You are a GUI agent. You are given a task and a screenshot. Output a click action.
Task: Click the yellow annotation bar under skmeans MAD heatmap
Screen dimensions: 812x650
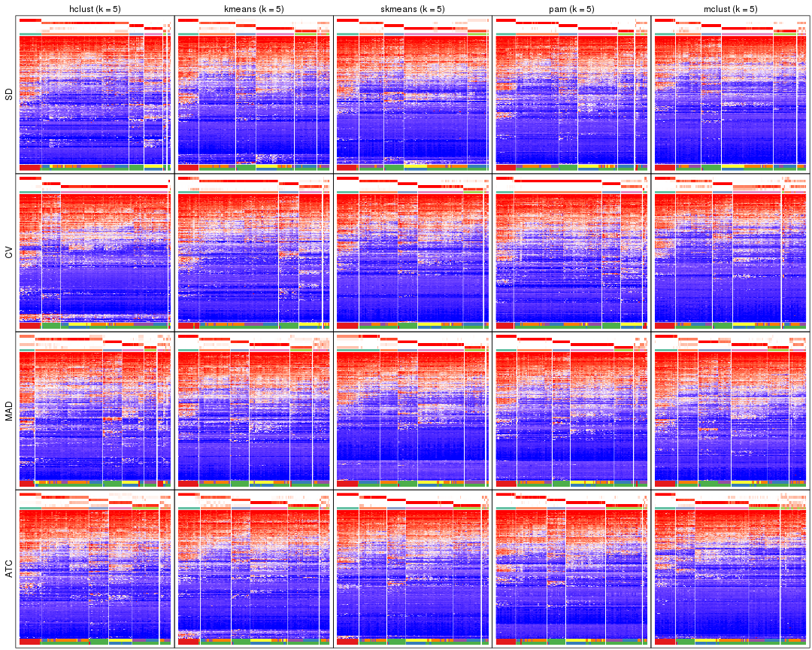[429, 481]
